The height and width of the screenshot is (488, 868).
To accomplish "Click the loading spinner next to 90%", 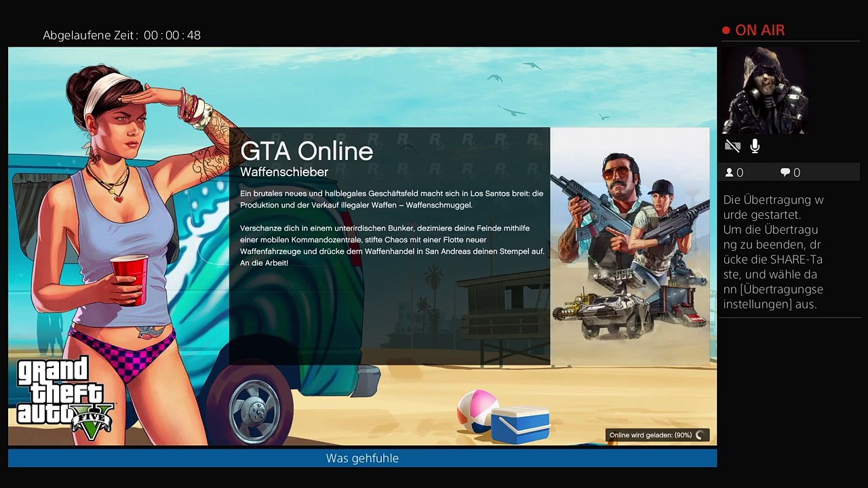I will click(701, 435).
